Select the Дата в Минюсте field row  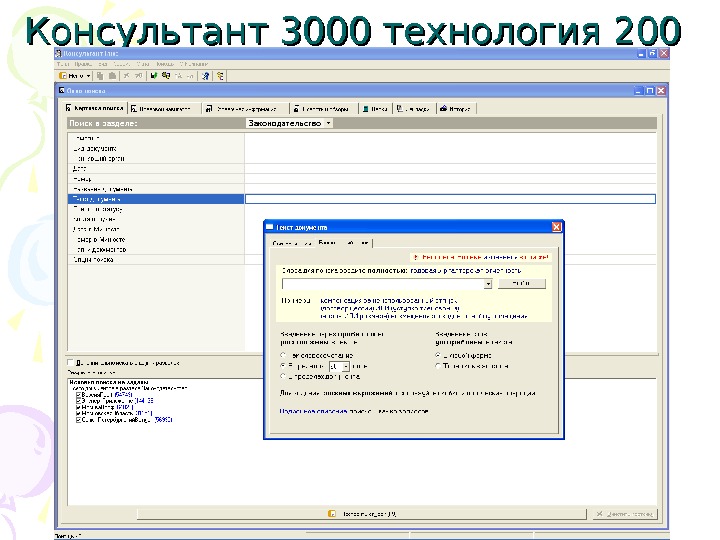156,229
